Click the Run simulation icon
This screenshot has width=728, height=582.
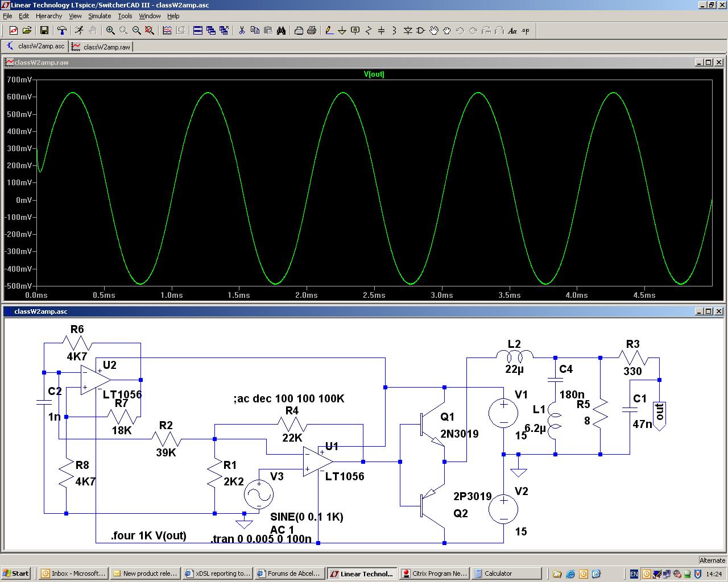pyautogui.click(x=79, y=31)
